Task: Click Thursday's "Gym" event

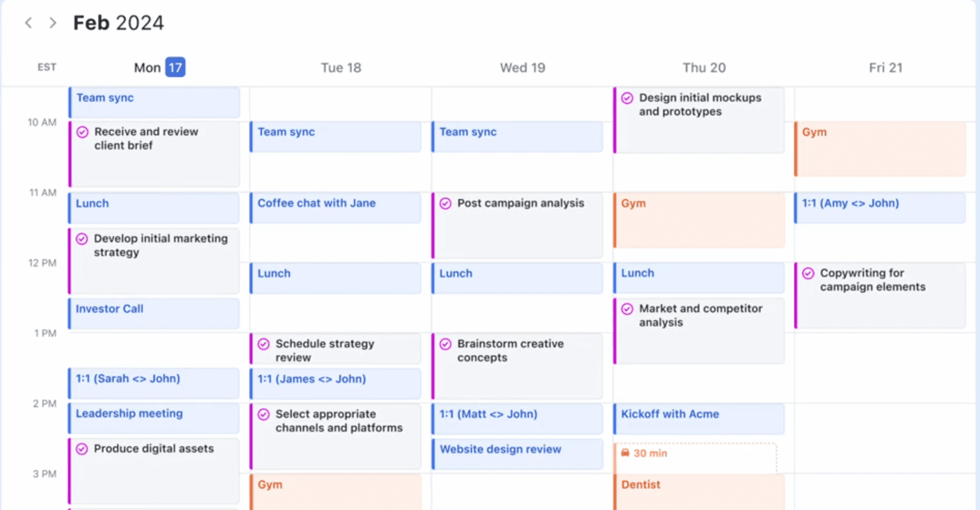Action: (697, 220)
